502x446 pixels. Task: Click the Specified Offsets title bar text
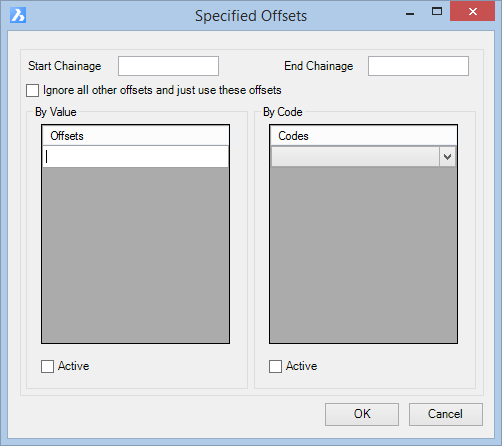[x=251, y=16]
